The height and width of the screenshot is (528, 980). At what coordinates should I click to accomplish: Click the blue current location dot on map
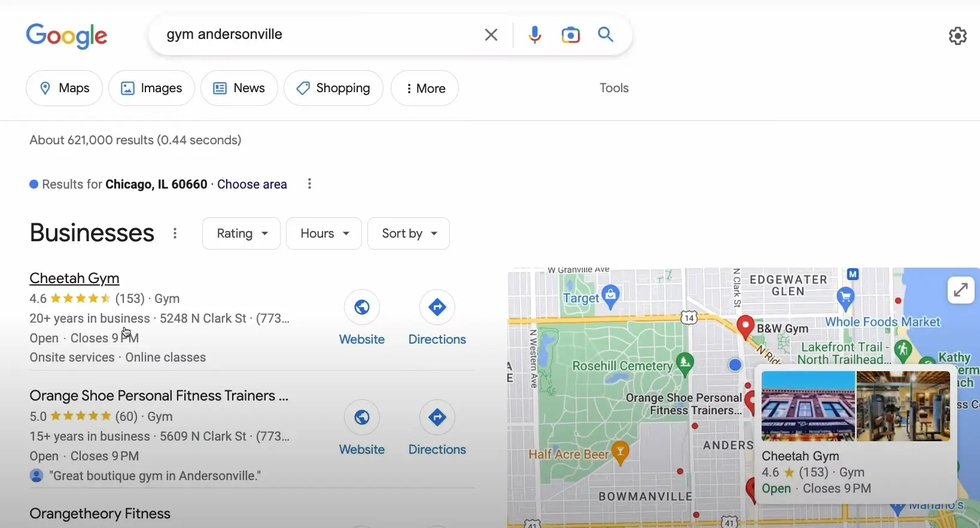tap(735, 365)
